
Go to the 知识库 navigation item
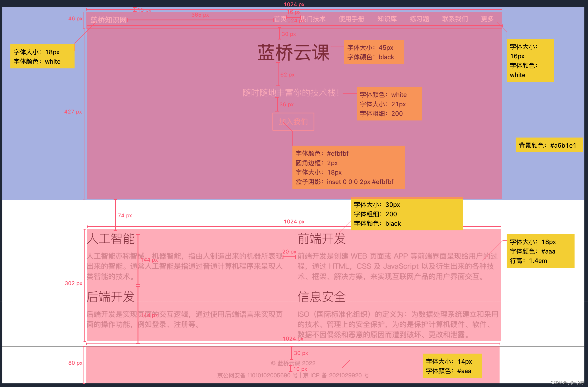(x=387, y=19)
